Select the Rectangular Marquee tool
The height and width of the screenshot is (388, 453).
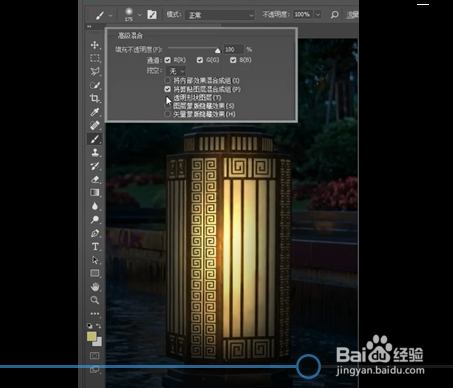tap(95, 58)
